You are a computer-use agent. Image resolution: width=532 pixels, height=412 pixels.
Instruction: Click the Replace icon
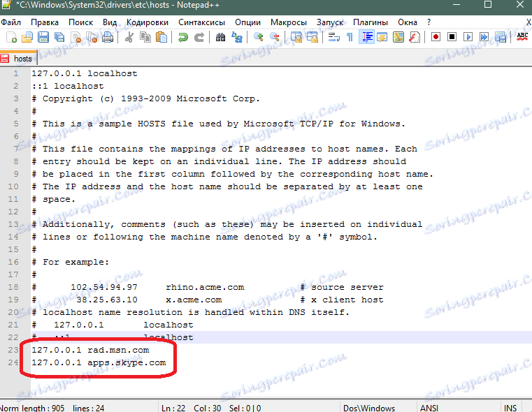pyautogui.click(x=237, y=37)
